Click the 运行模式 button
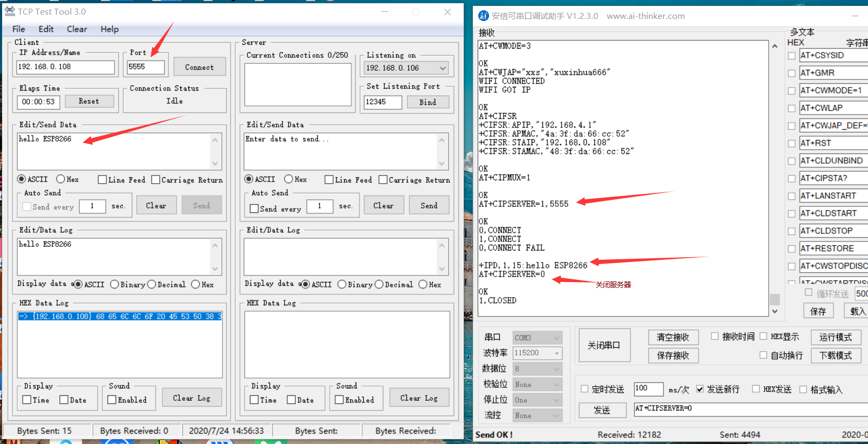Screen dimensions: 868x444 tap(836, 338)
